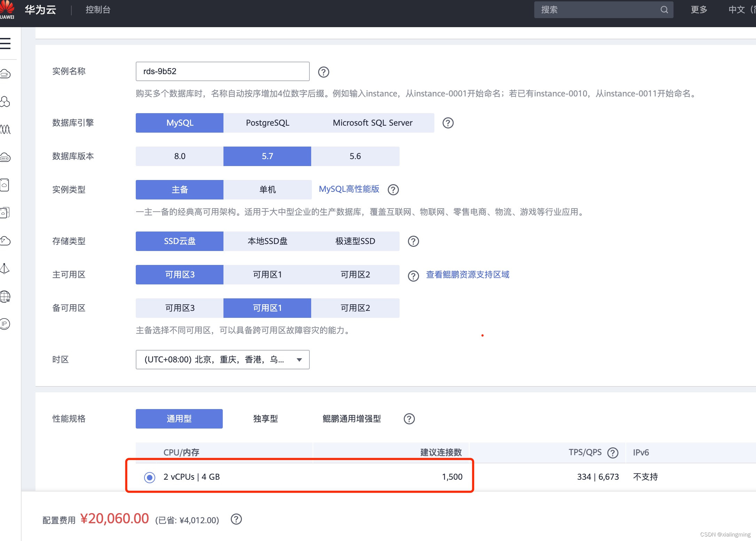Select primary zone 可用区1
This screenshot has height=541, width=756.
(267, 275)
